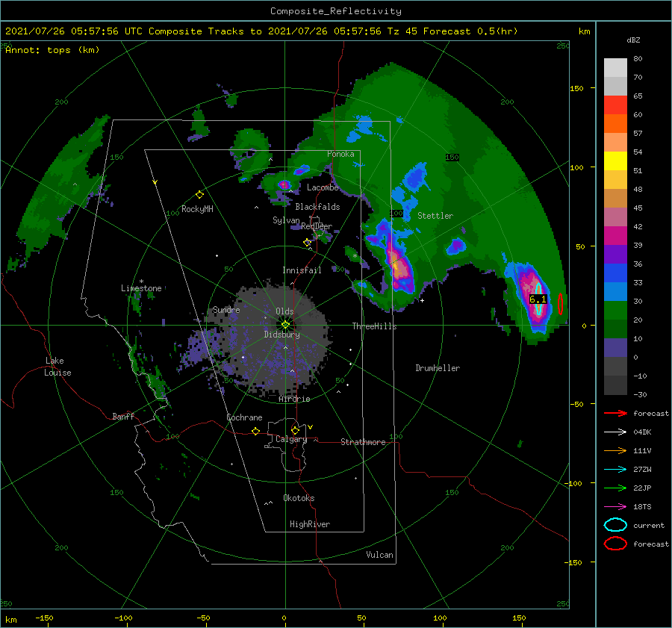Select the green 22JP arrow in legend
Viewport: 672px width, 628px height.
[x=615, y=488]
